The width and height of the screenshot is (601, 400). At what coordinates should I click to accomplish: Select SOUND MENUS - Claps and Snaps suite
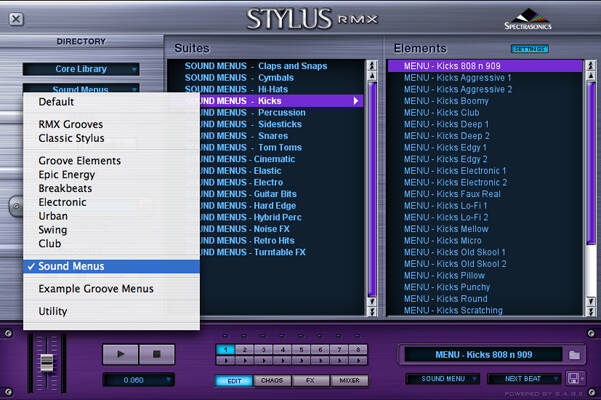(265, 66)
